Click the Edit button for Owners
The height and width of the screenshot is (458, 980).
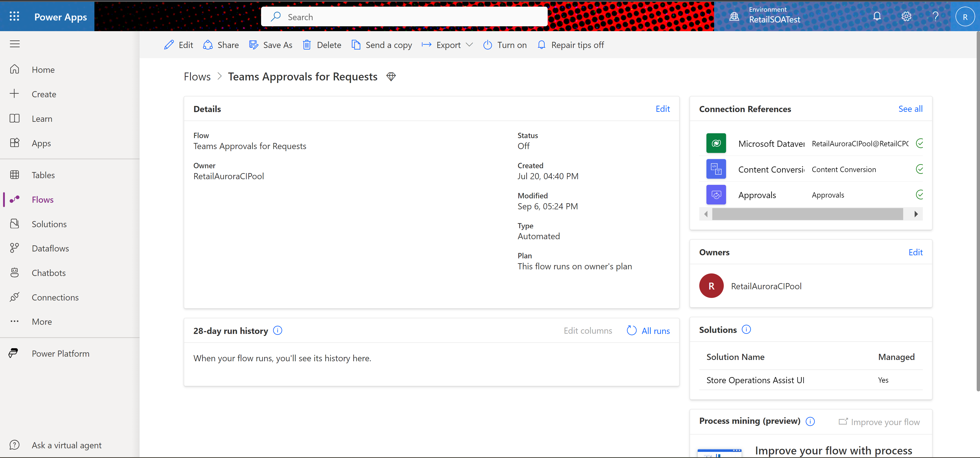click(916, 252)
